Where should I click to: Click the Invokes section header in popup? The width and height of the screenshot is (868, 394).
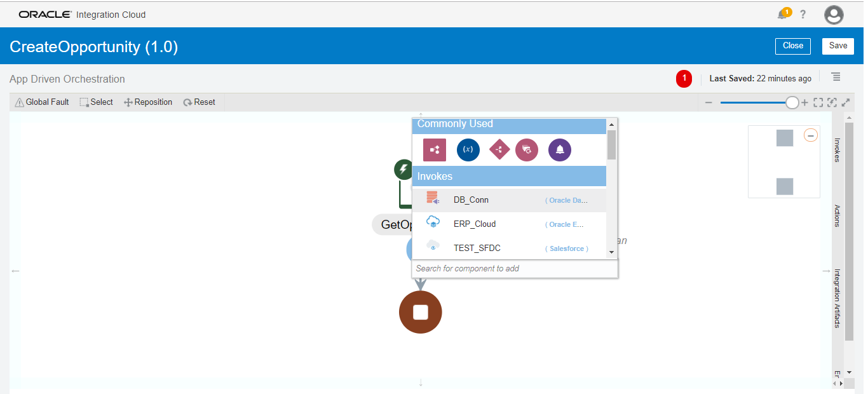pyautogui.click(x=509, y=176)
